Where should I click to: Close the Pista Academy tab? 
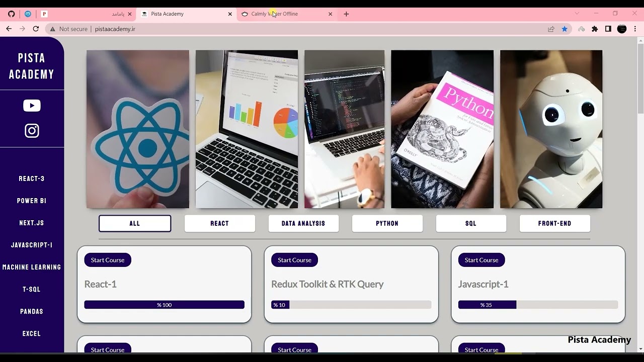(230, 14)
